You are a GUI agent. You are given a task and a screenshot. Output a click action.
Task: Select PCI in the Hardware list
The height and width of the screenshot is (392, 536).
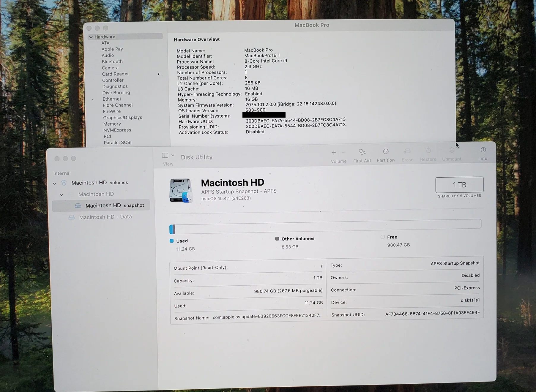107,136
